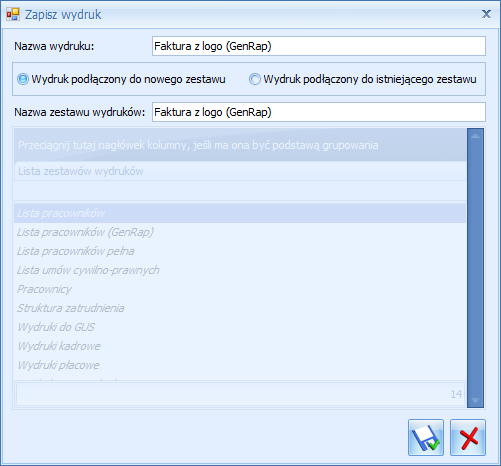
Task: Select the Pracownicy row
Action: (x=240, y=289)
